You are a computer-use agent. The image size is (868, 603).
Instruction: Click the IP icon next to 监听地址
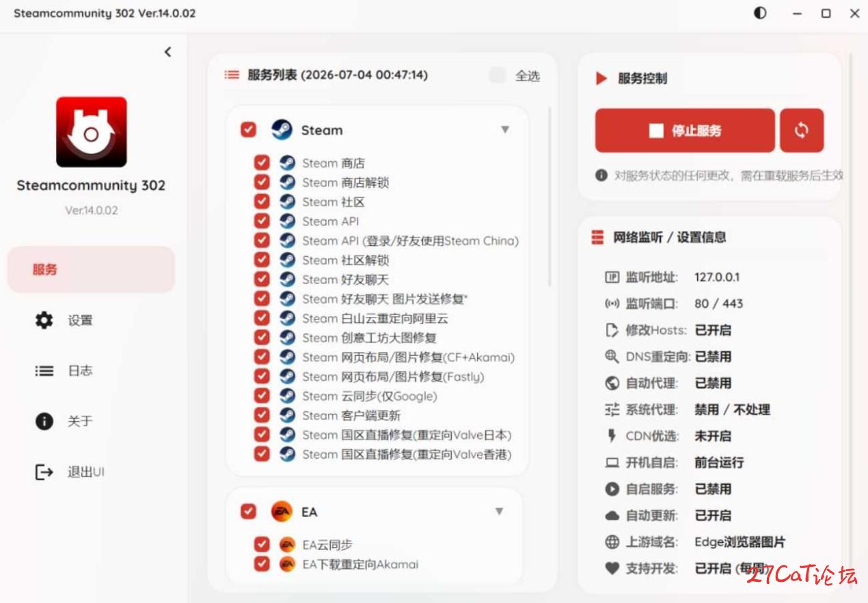612,277
